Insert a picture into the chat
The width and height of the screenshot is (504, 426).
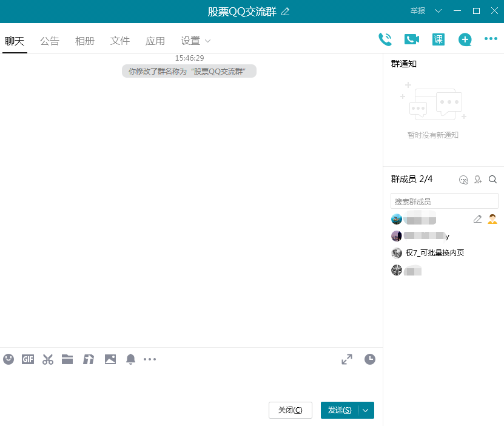click(x=110, y=359)
